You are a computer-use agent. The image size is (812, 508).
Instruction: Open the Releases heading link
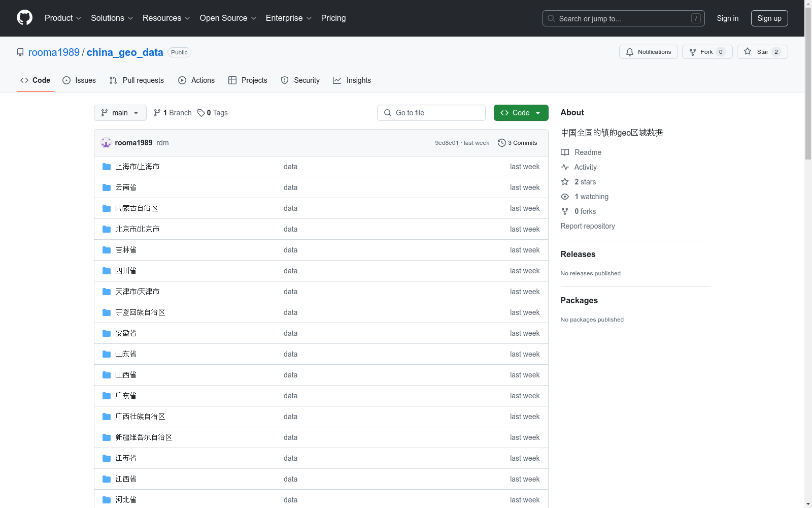point(578,254)
